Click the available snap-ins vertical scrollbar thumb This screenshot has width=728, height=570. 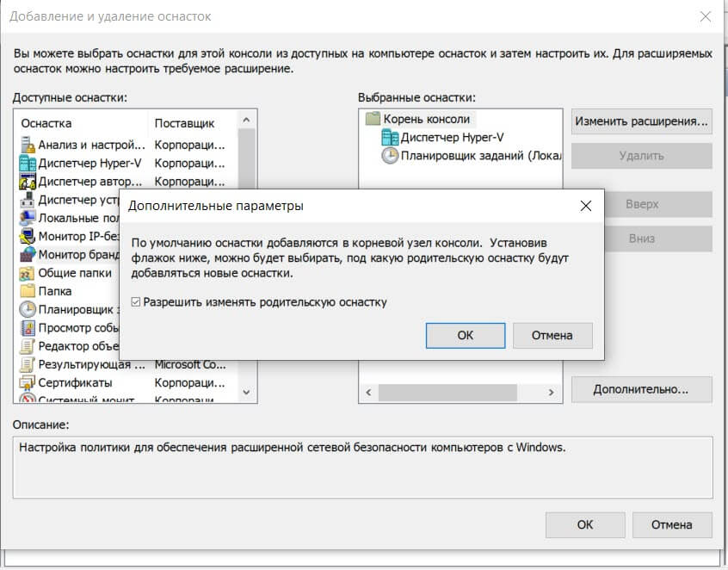coord(246,159)
